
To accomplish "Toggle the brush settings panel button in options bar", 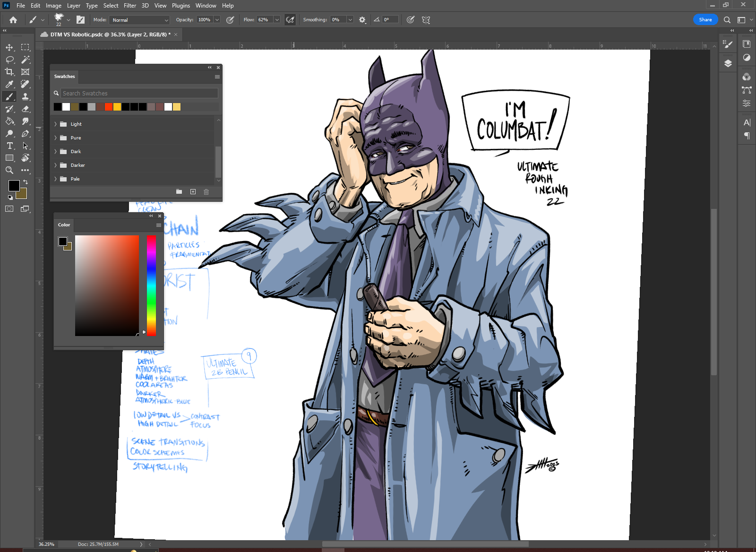I will (x=81, y=20).
